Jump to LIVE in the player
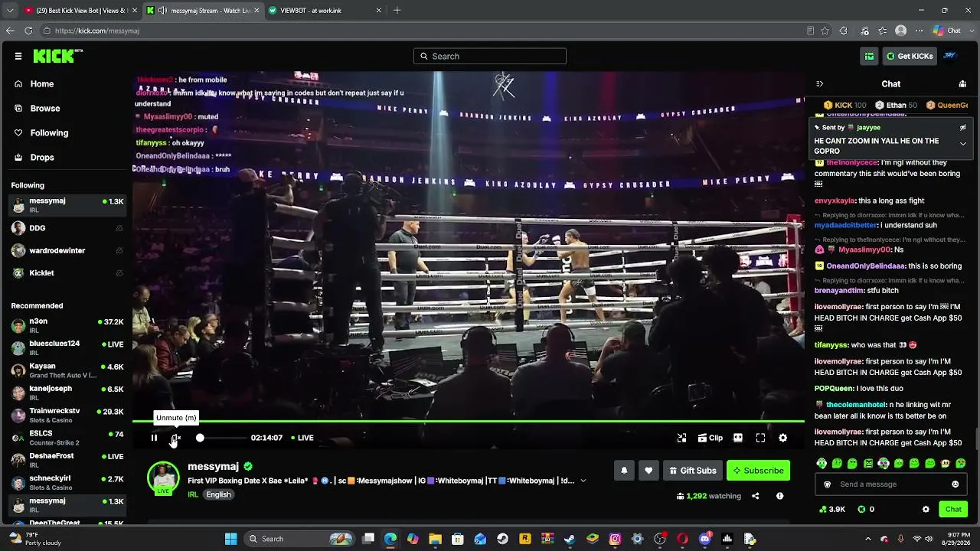The width and height of the screenshot is (980, 551). tap(302, 438)
